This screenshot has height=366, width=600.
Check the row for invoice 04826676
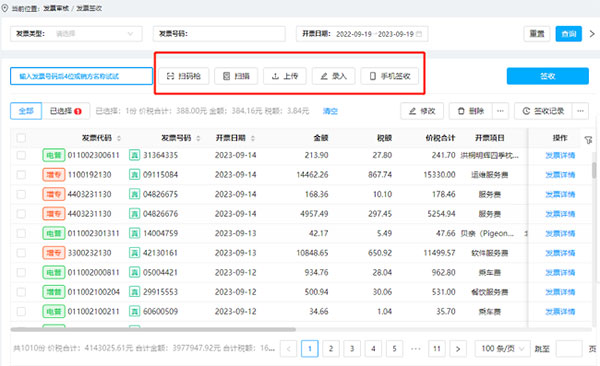21,214
